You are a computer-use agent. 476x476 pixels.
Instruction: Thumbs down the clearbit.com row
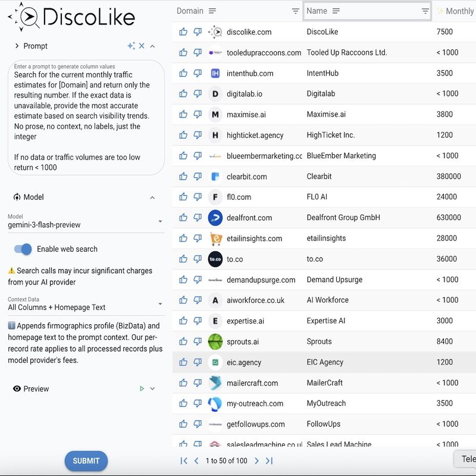pyautogui.click(x=198, y=177)
